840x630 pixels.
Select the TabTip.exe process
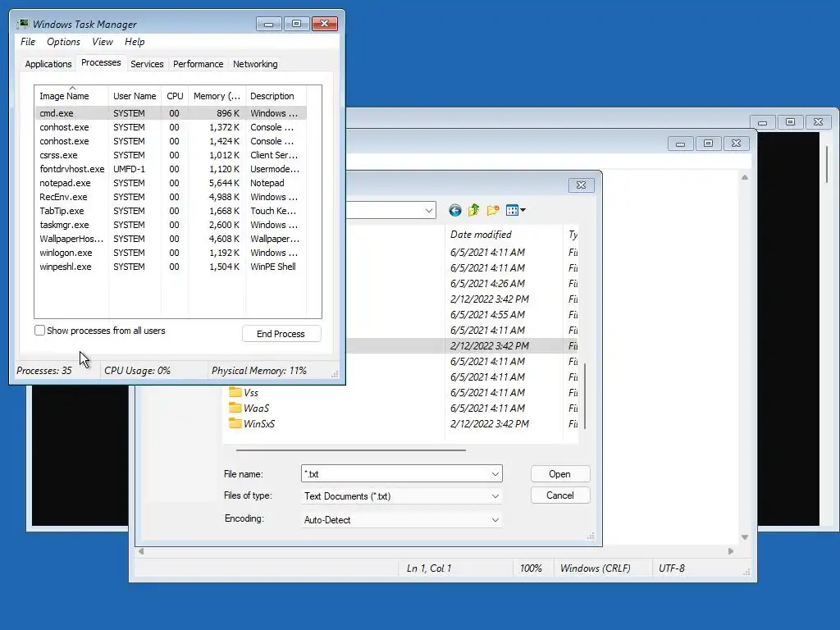coord(171,211)
